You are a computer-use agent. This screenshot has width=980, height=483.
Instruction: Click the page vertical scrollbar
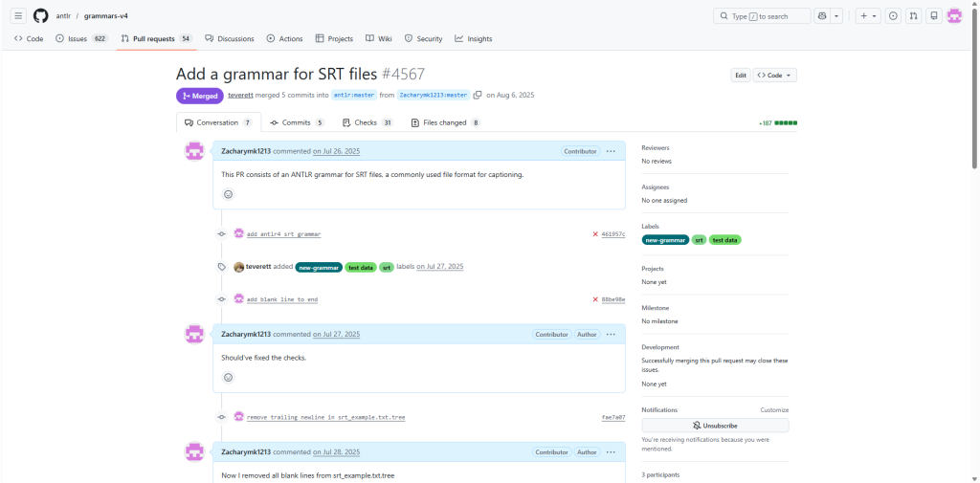975,87
